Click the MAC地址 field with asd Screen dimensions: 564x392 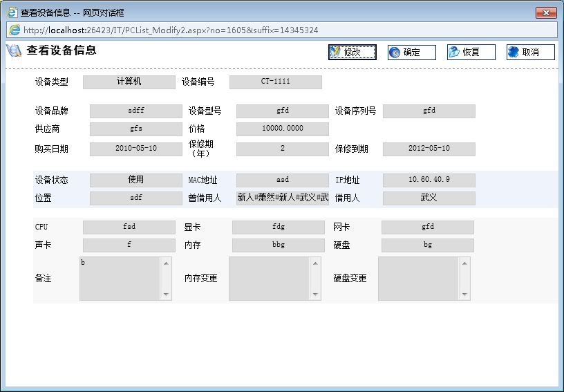pyautogui.click(x=283, y=180)
